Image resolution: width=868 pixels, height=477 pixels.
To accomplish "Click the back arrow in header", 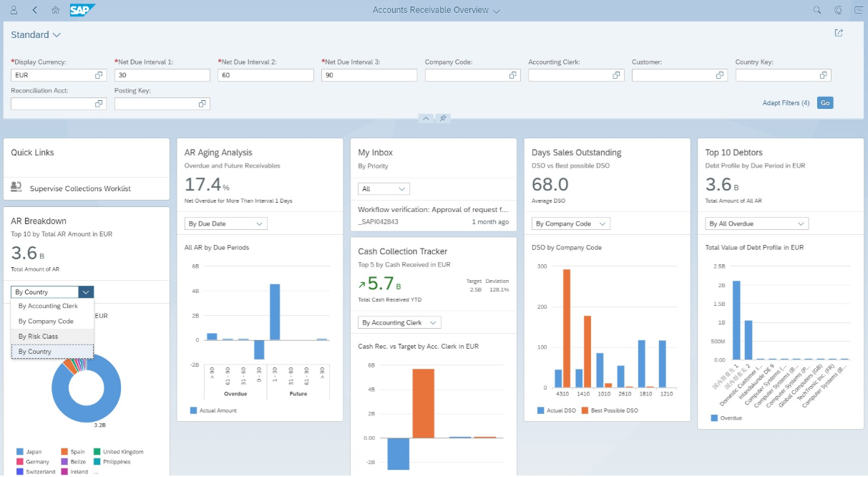I will pos(35,10).
